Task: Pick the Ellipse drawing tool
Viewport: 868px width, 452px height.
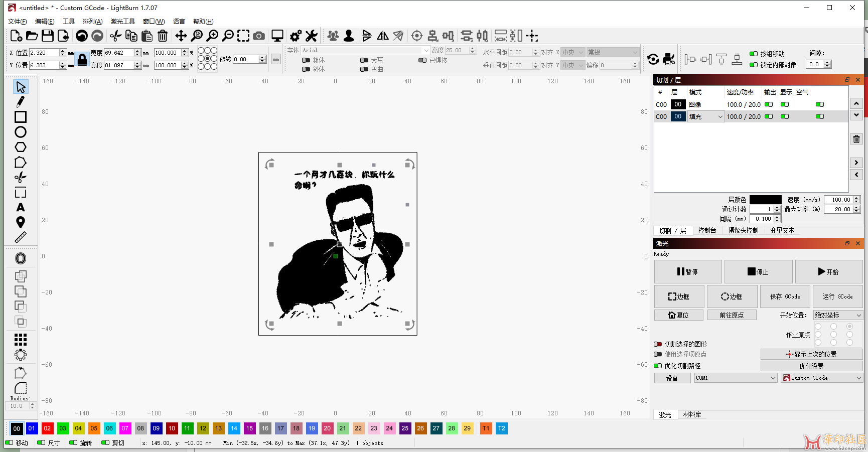Action: click(21, 132)
